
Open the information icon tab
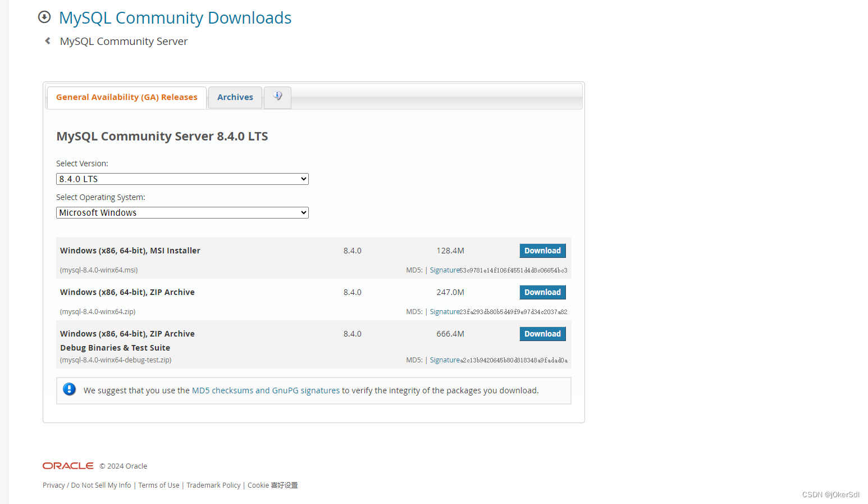(277, 97)
